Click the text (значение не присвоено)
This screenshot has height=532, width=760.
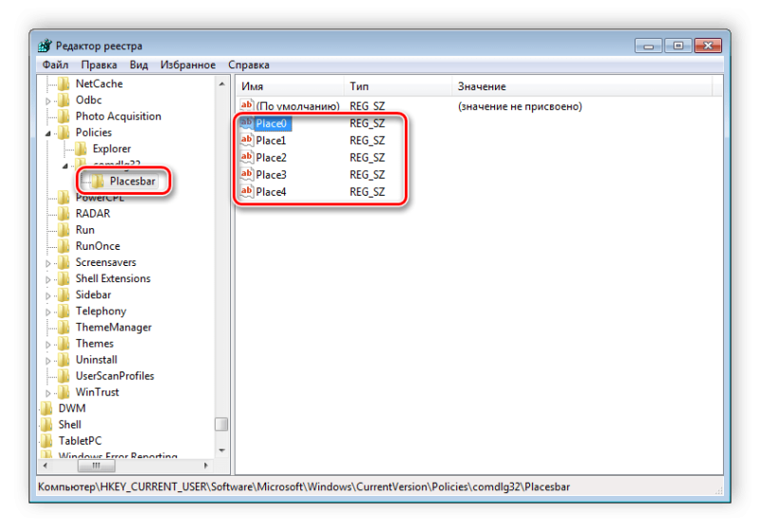pyautogui.click(x=520, y=106)
